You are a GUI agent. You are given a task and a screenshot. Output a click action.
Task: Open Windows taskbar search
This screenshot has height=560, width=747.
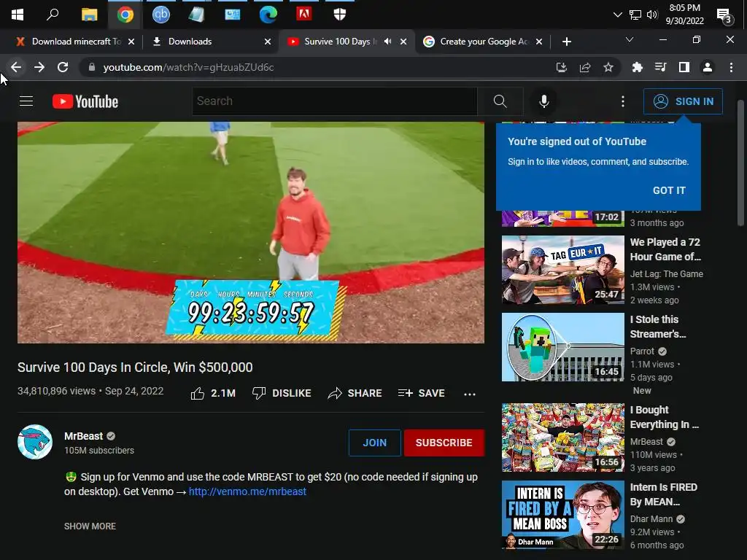click(x=53, y=15)
